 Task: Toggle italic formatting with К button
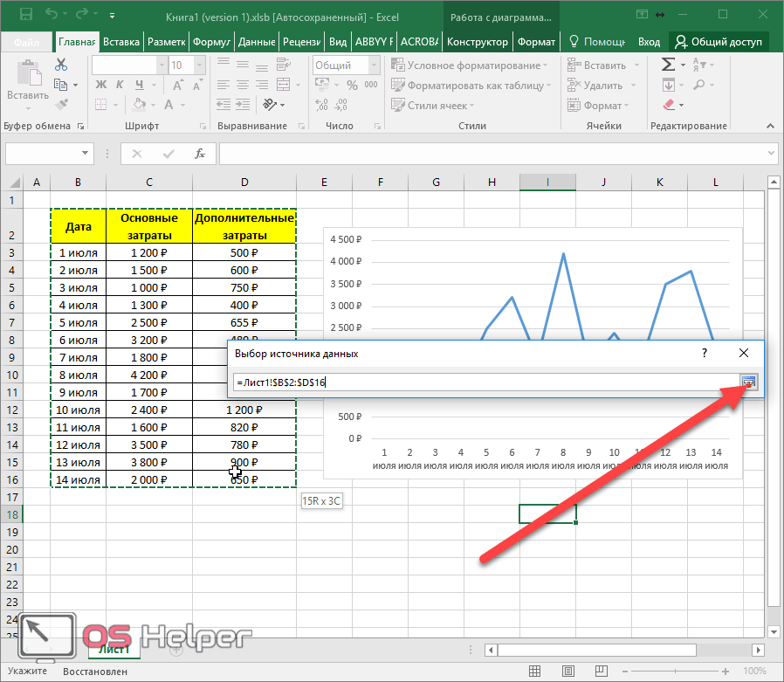(x=119, y=85)
